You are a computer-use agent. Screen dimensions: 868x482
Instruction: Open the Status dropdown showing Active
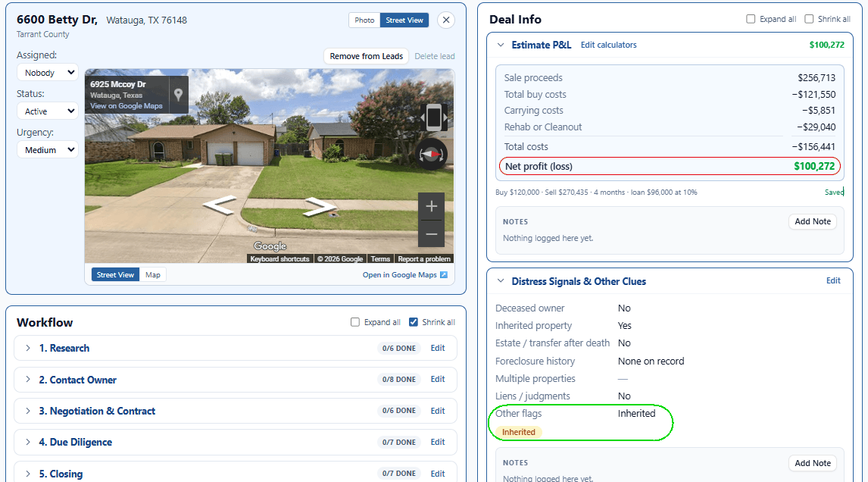coord(48,111)
